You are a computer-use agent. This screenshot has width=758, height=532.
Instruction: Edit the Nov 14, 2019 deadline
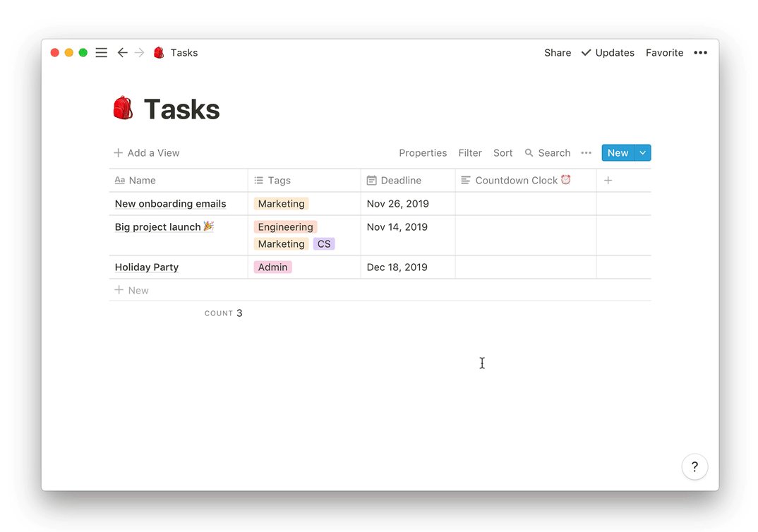397,226
